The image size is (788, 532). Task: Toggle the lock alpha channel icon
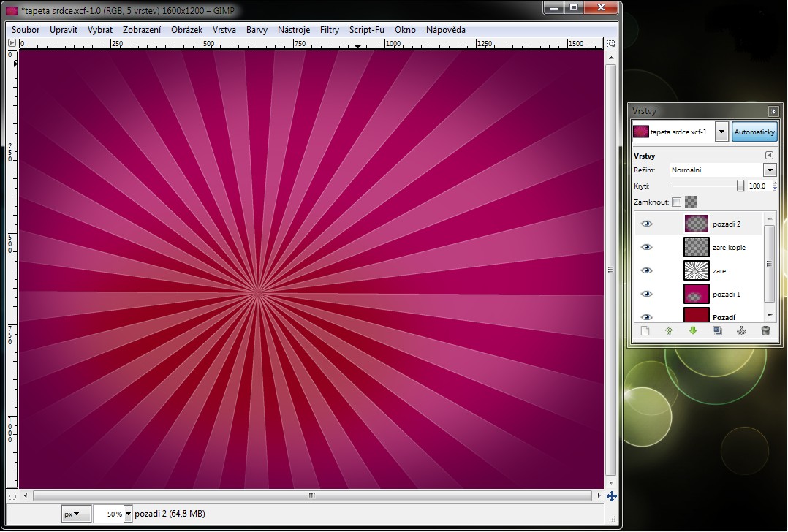691,202
